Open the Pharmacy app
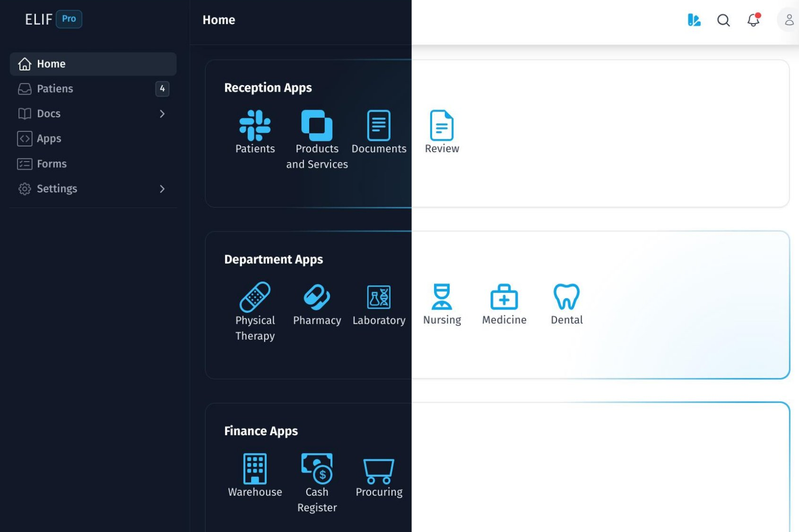 click(317, 299)
